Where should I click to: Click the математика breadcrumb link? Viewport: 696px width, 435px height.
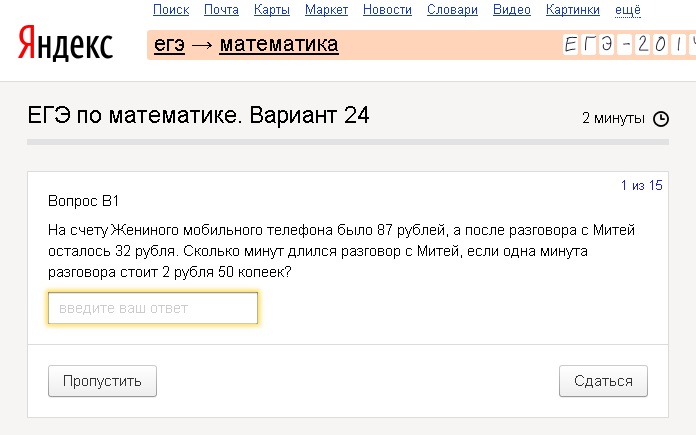tap(279, 44)
